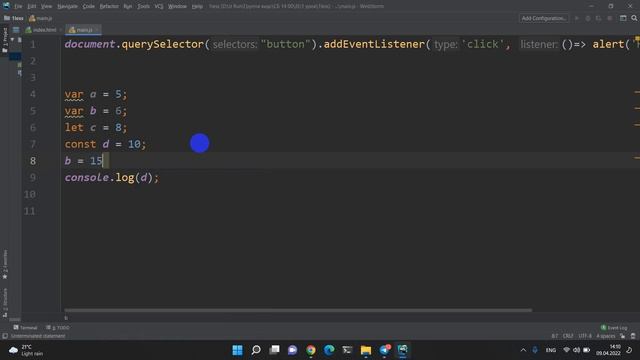Select the main.js editor tab
The width and height of the screenshot is (640, 360).
pyautogui.click(x=82, y=30)
